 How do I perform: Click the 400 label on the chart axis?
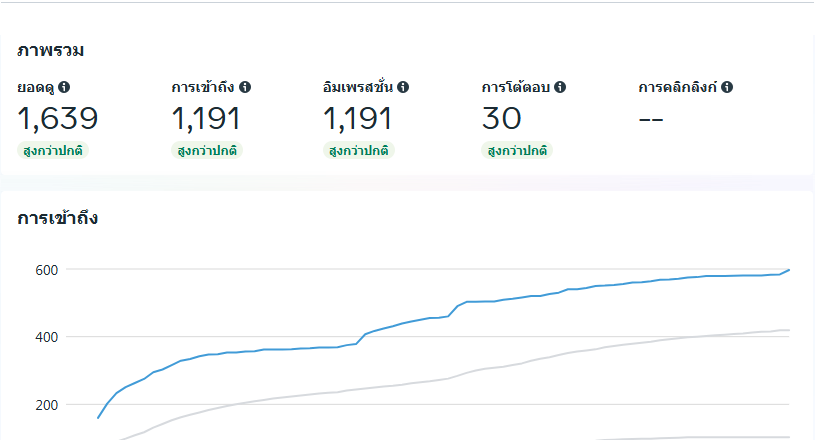click(46, 337)
